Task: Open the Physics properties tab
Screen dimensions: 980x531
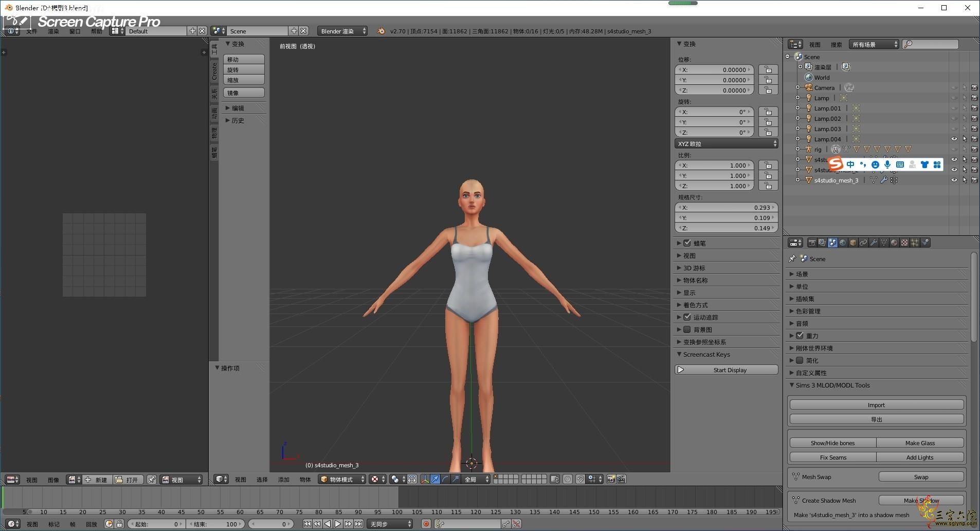Action: coord(925,243)
